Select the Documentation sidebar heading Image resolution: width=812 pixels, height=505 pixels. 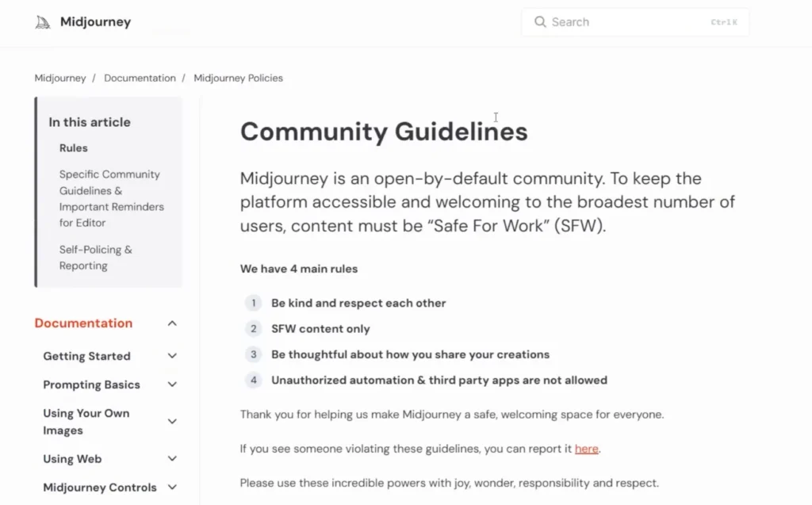point(83,323)
